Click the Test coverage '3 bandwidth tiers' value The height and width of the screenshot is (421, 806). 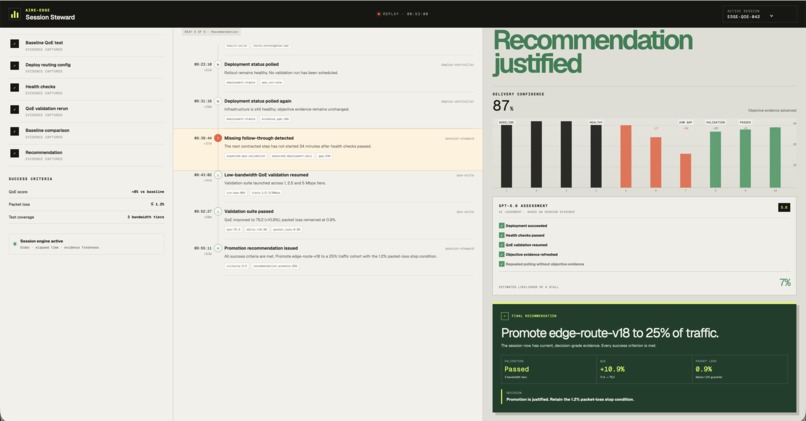click(146, 217)
